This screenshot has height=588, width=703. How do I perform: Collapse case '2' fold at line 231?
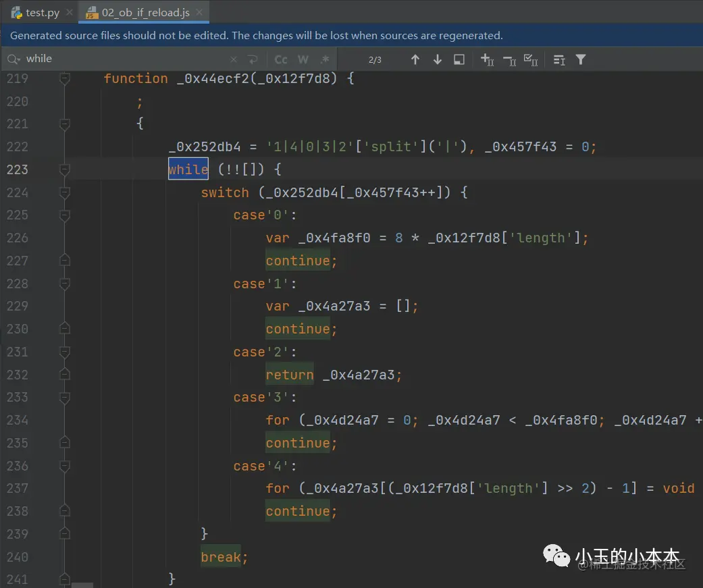(65, 352)
